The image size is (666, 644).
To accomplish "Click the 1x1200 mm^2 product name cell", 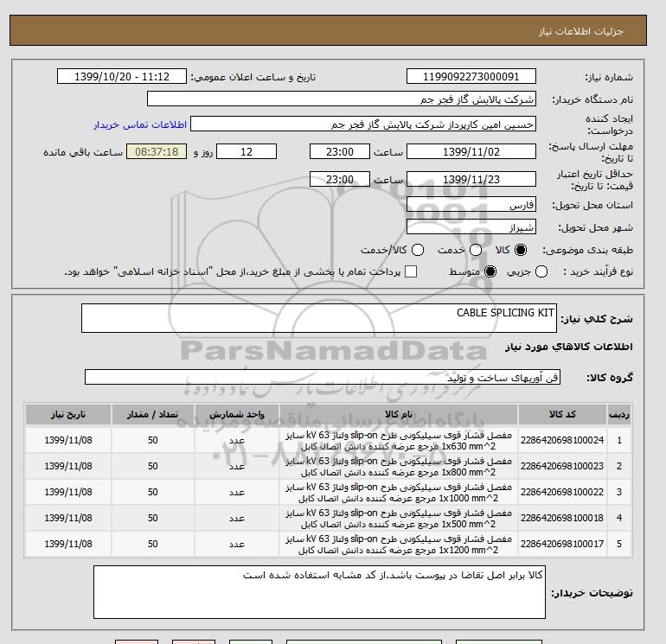I will tap(399, 545).
